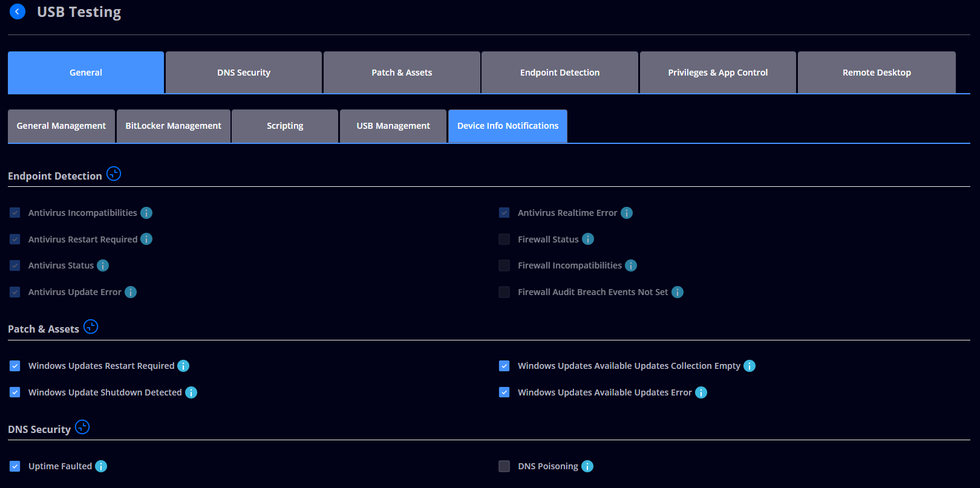This screenshot has width=980, height=488.
Task: Click the back arrow next to USB Testing
Action: tap(18, 11)
